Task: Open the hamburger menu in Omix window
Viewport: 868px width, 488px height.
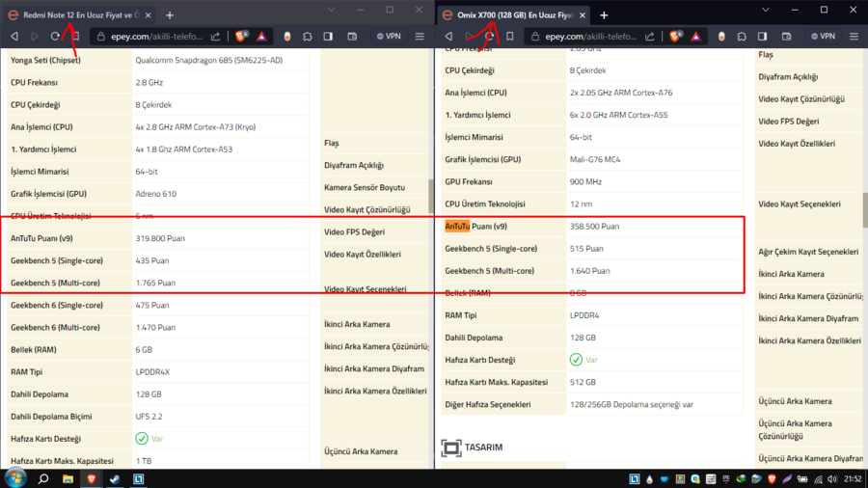Action: (854, 37)
